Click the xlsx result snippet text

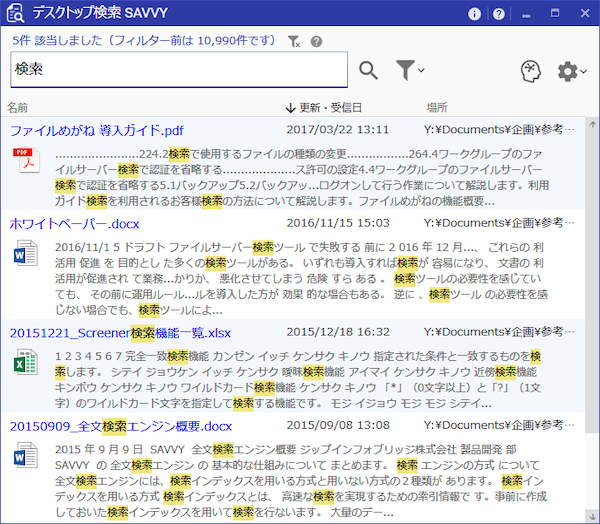pyautogui.click(x=298, y=380)
